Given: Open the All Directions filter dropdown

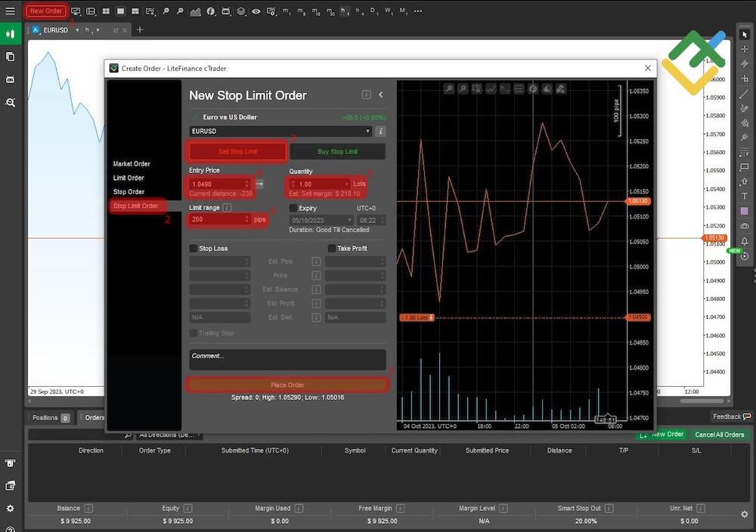Looking at the screenshot, I should point(168,435).
